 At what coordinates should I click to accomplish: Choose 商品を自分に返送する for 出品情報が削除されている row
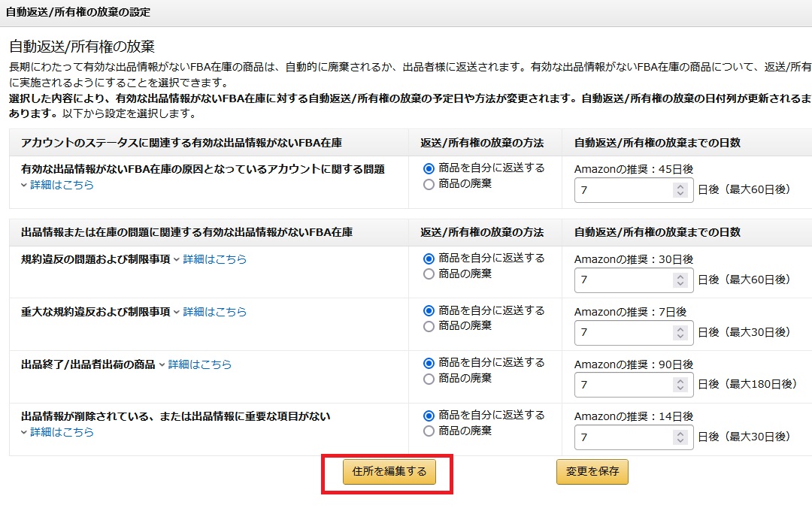point(429,416)
